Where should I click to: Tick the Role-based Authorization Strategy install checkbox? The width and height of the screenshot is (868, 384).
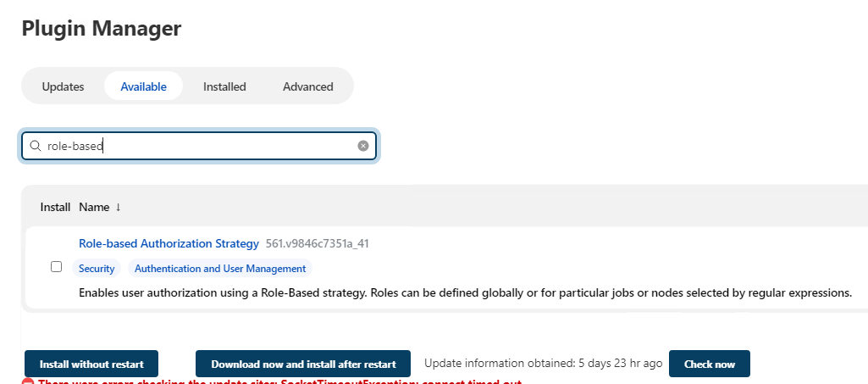click(x=57, y=266)
